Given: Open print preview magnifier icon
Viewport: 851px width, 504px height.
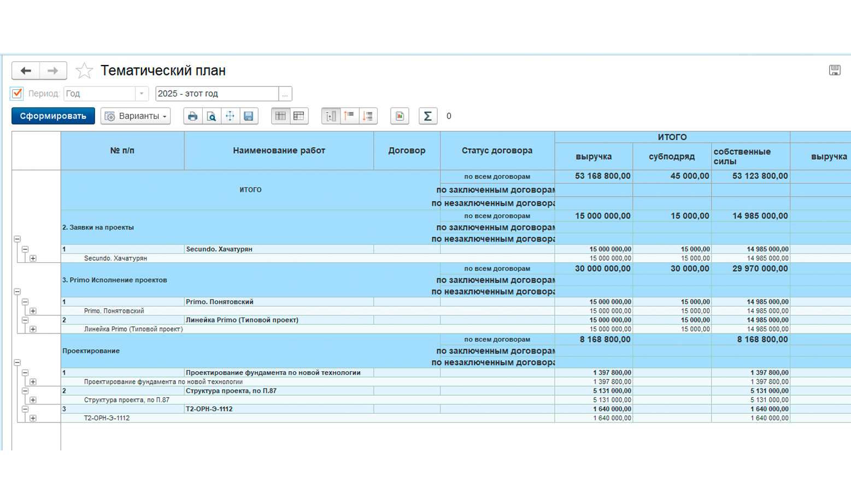Looking at the screenshot, I should click(x=211, y=116).
